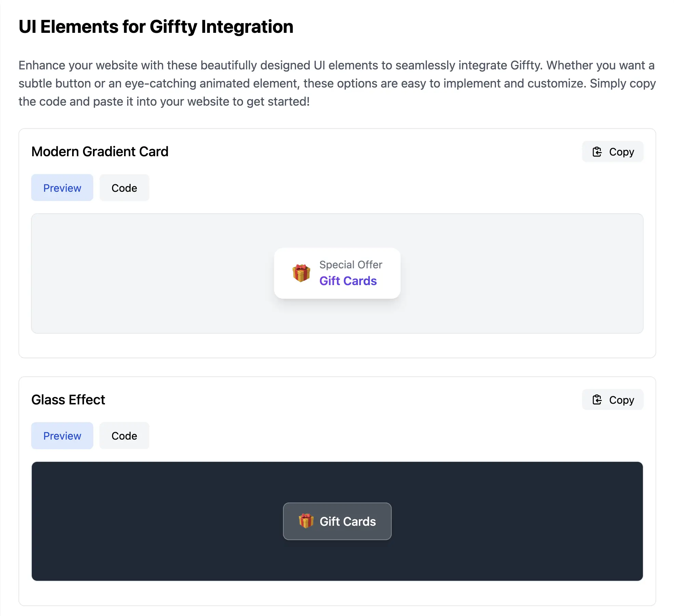Click purple Gift Cards text in white card
This screenshot has height=616, width=674.
[348, 281]
